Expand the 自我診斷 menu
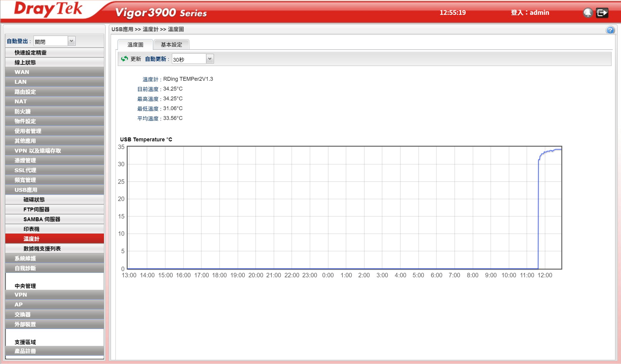This screenshot has width=621, height=364. (55, 268)
